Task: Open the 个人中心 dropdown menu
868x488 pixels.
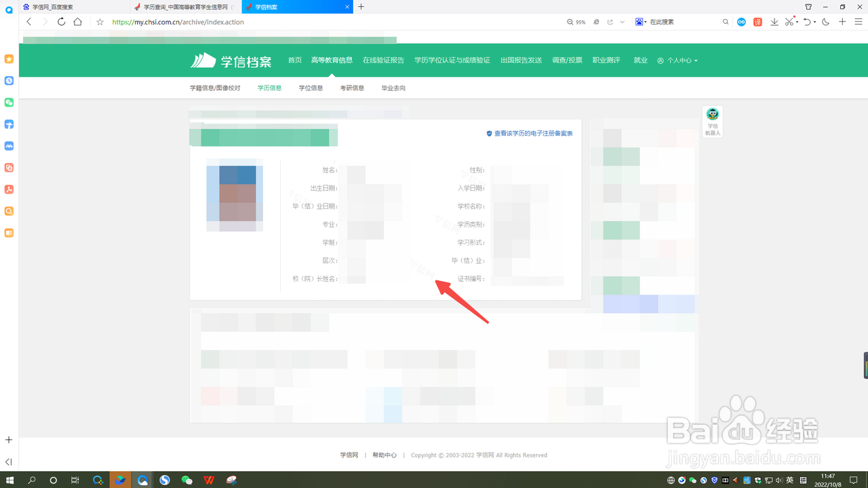Action: point(677,60)
